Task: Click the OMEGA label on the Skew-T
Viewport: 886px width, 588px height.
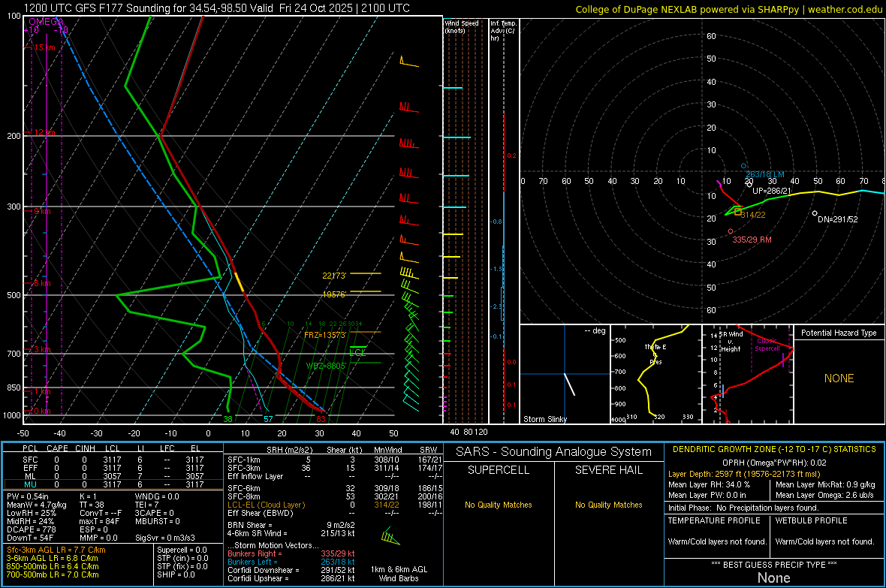Action: click(x=47, y=22)
